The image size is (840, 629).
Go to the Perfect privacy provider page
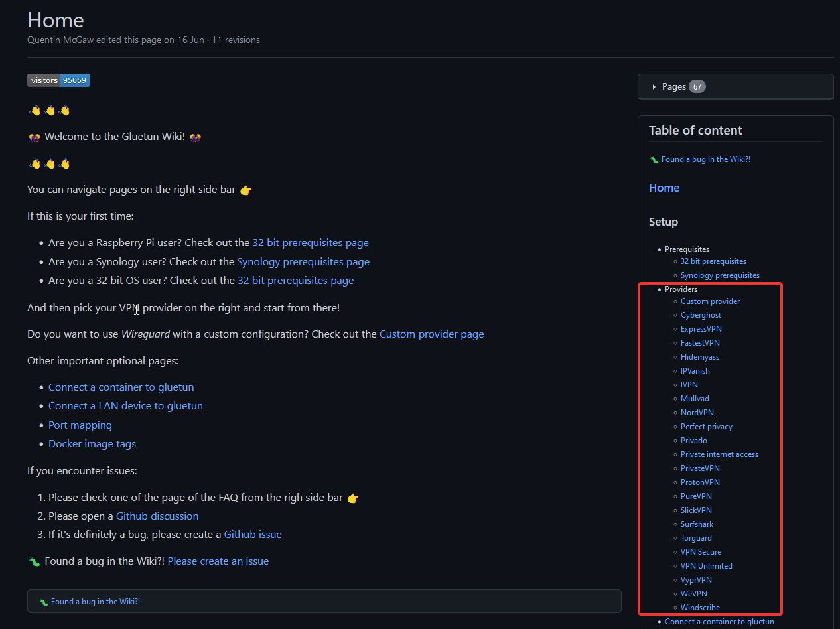click(x=707, y=427)
